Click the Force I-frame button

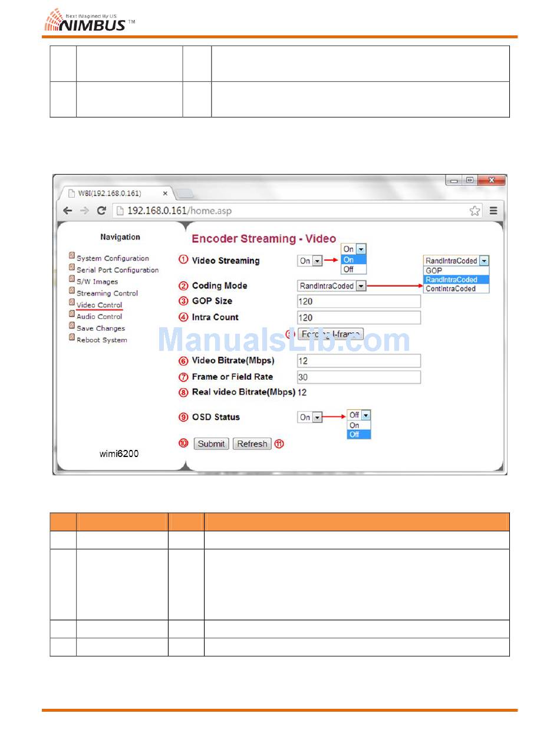click(x=331, y=334)
